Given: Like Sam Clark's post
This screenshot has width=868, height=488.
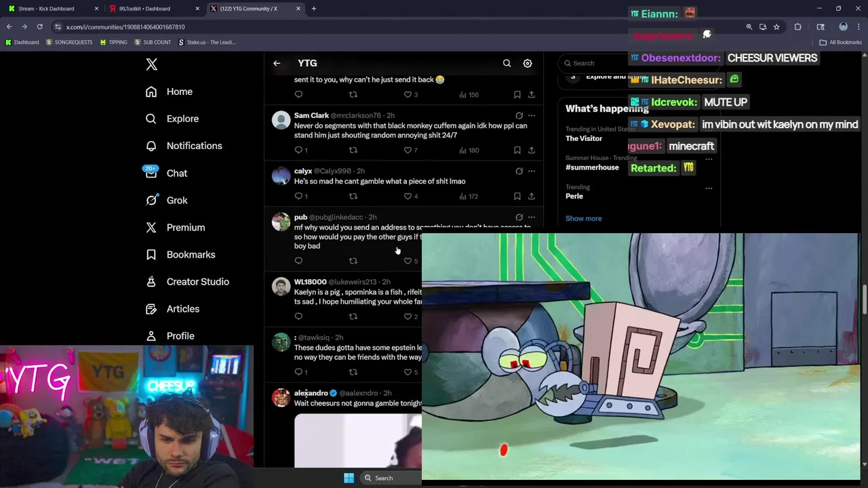Looking at the screenshot, I should 410,150.
